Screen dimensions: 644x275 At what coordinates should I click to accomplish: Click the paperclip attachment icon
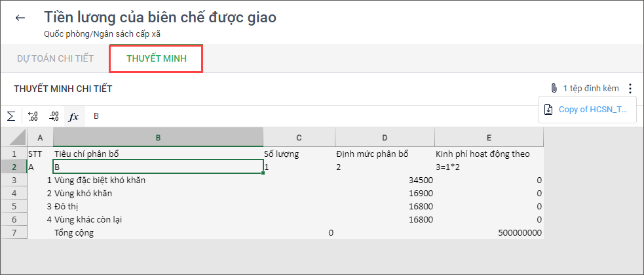(554, 88)
